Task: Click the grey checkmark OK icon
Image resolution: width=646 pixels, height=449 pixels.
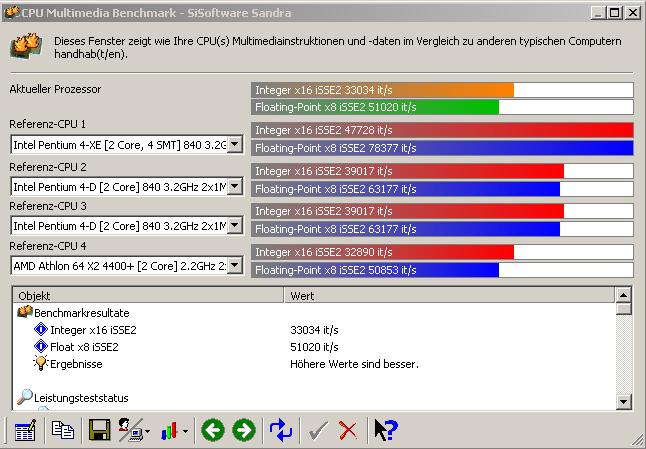Action: point(318,430)
